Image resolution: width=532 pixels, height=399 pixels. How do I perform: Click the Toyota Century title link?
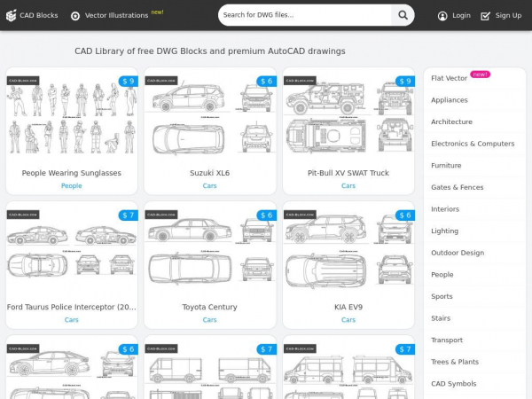[209, 307]
